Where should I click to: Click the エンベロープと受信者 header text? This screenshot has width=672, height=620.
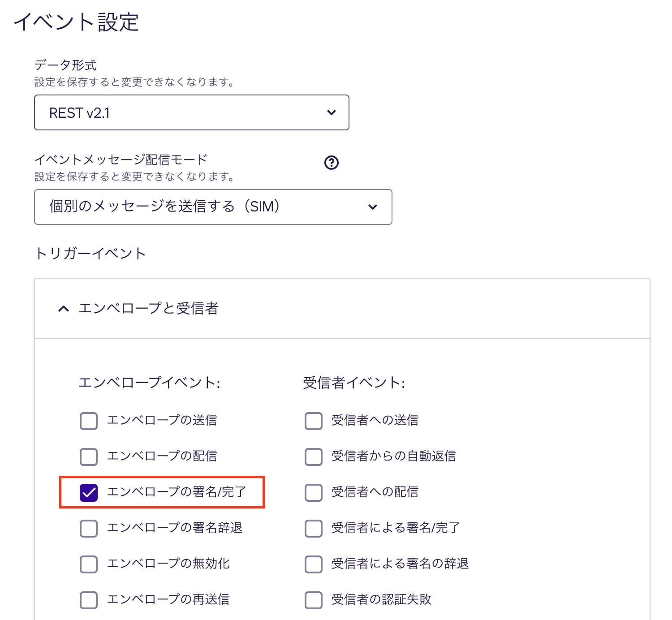click(x=148, y=309)
